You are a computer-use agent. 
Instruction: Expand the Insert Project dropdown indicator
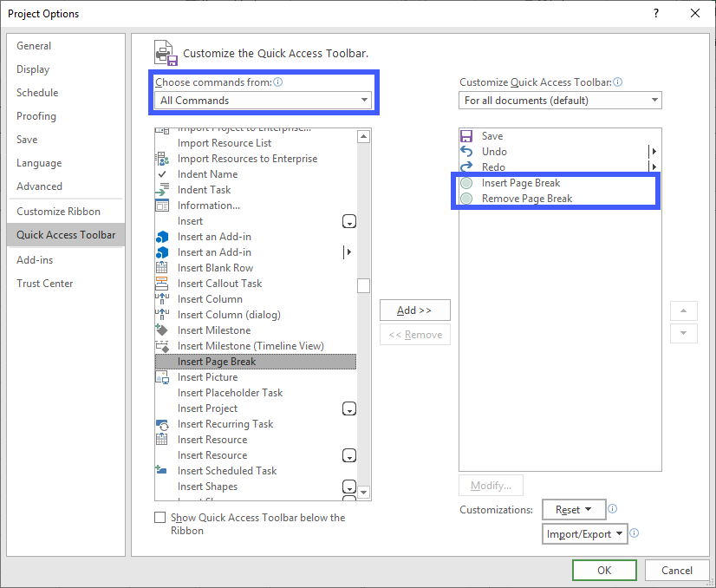click(349, 408)
